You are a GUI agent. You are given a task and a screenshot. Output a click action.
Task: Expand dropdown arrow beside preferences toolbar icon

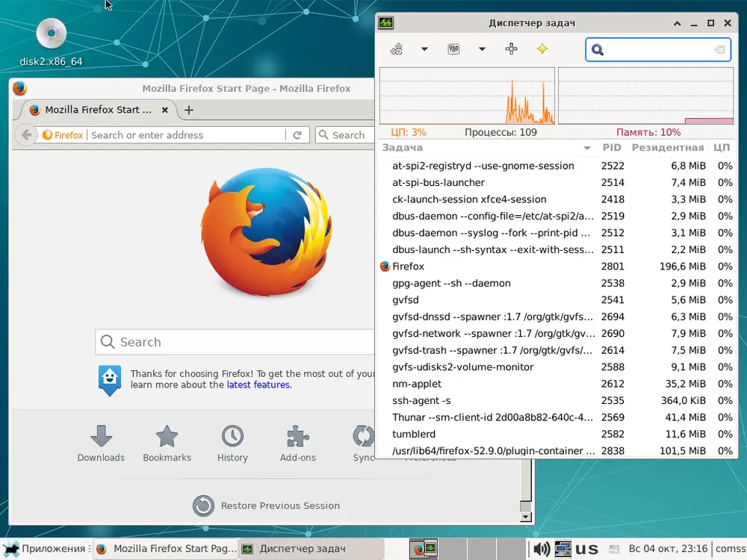(482, 49)
